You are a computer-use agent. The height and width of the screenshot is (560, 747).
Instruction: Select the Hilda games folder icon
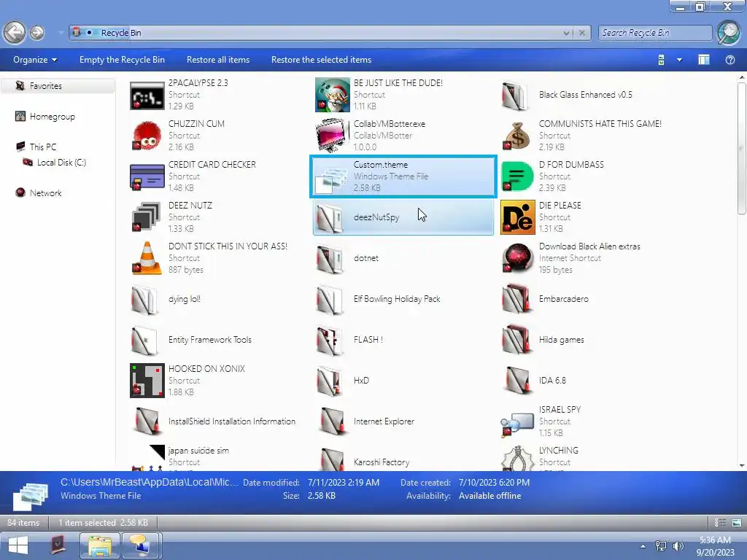coord(516,340)
